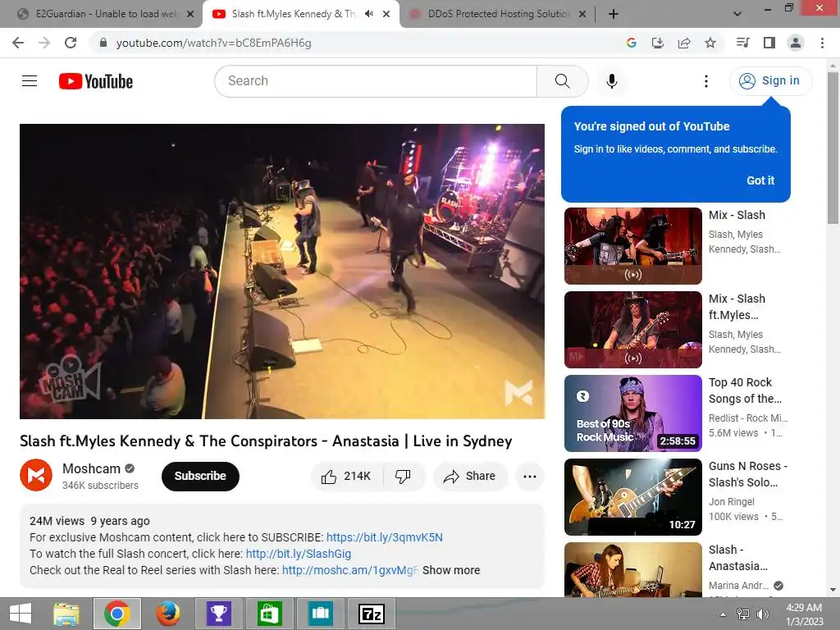Viewport: 840px width, 630px height.
Task: Open YouTube settings three-dot menu
Action: [706, 81]
